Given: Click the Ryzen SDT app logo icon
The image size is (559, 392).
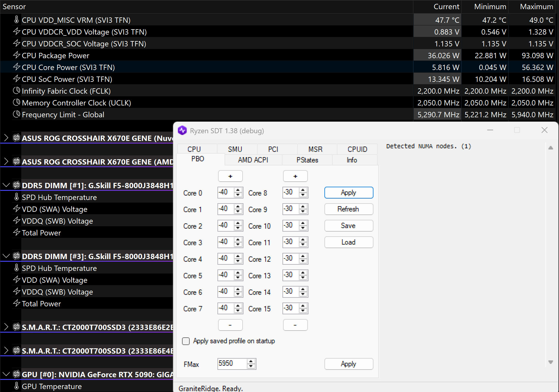Looking at the screenshot, I should pos(182,130).
